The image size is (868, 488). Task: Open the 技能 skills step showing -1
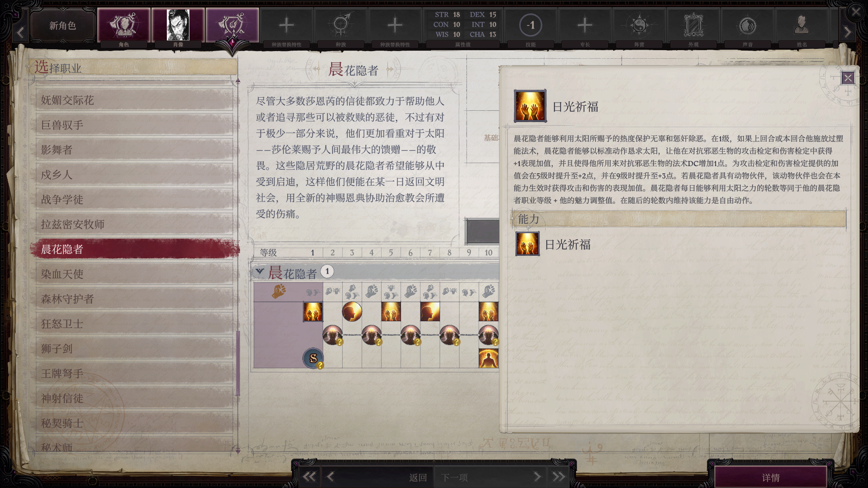pos(531,25)
